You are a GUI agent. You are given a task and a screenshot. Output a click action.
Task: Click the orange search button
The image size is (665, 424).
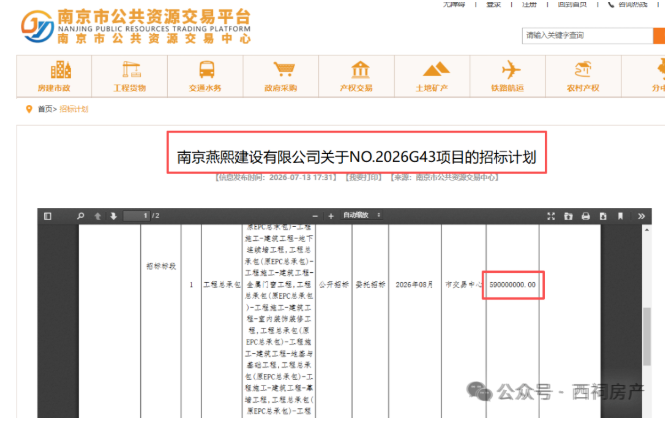click(659, 36)
